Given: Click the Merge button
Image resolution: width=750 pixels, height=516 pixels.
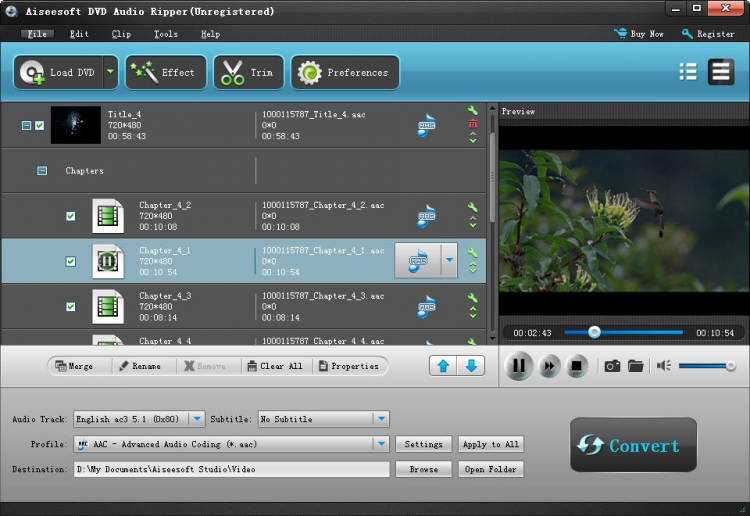Looking at the screenshot, I should [74, 366].
